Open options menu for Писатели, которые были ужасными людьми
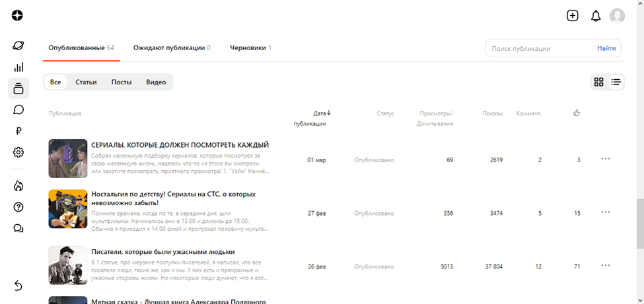The height and width of the screenshot is (304, 644). click(606, 266)
